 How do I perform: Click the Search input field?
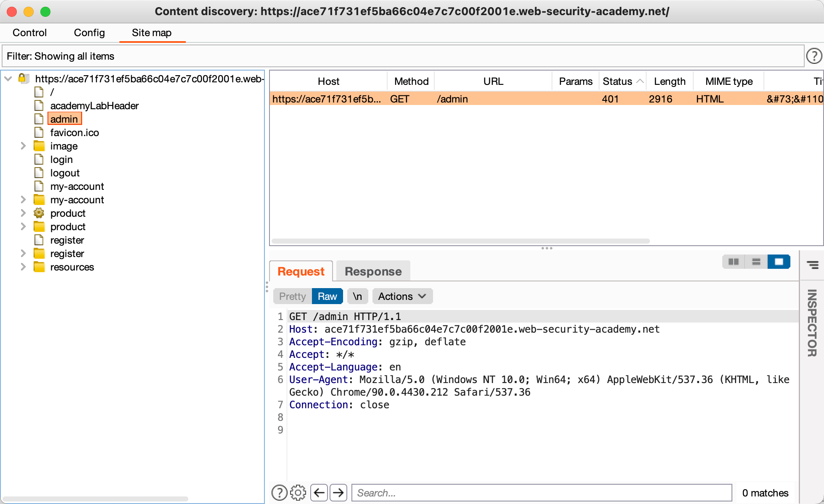coord(541,493)
